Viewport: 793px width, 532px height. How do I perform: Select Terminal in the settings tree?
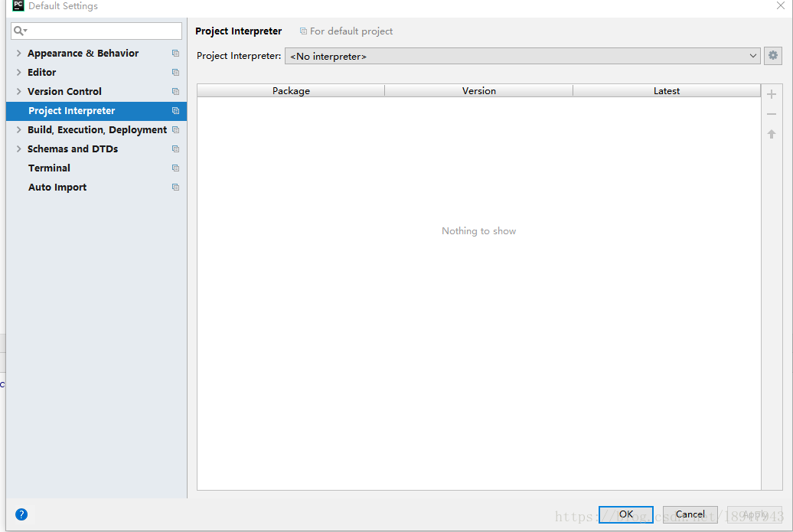point(49,168)
